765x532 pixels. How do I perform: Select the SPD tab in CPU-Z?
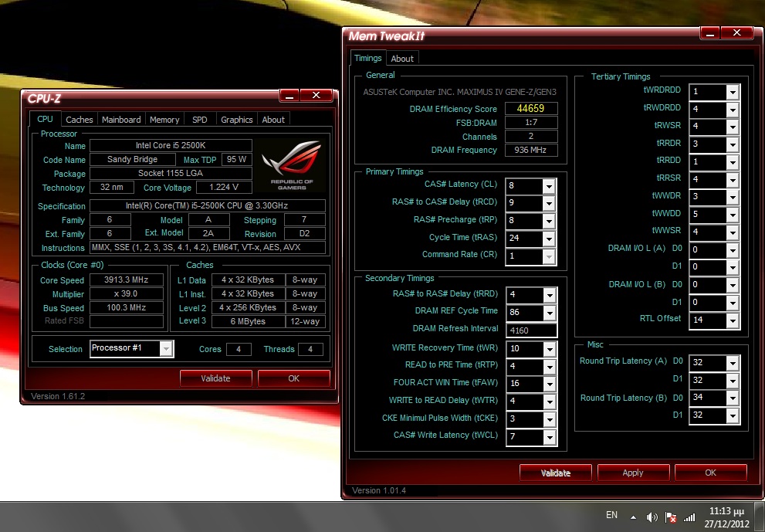(x=199, y=120)
